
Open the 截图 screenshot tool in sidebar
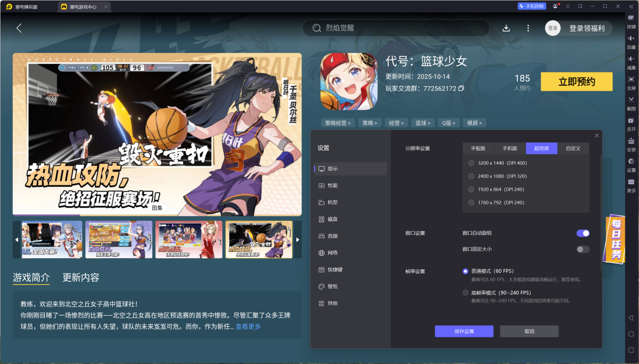pyautogui.click(x=631, y=102)
